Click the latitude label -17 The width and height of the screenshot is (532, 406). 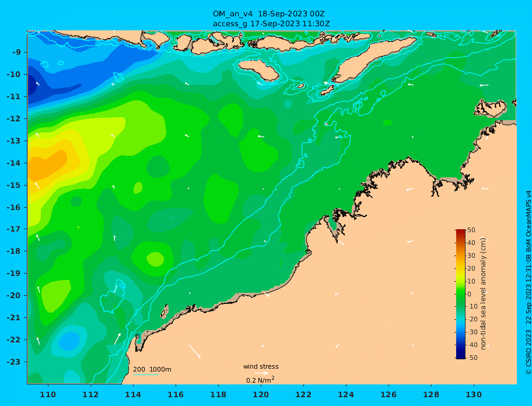(x=13, y=229)
